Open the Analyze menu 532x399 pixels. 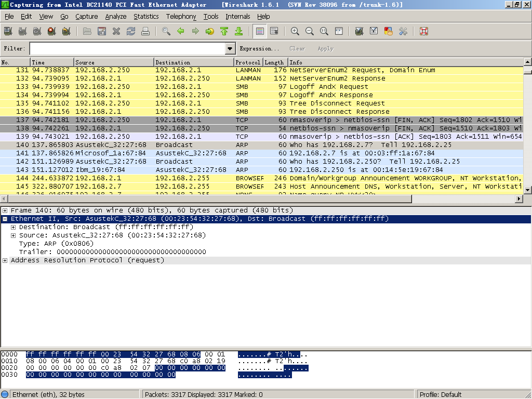(x=116, y=16)
